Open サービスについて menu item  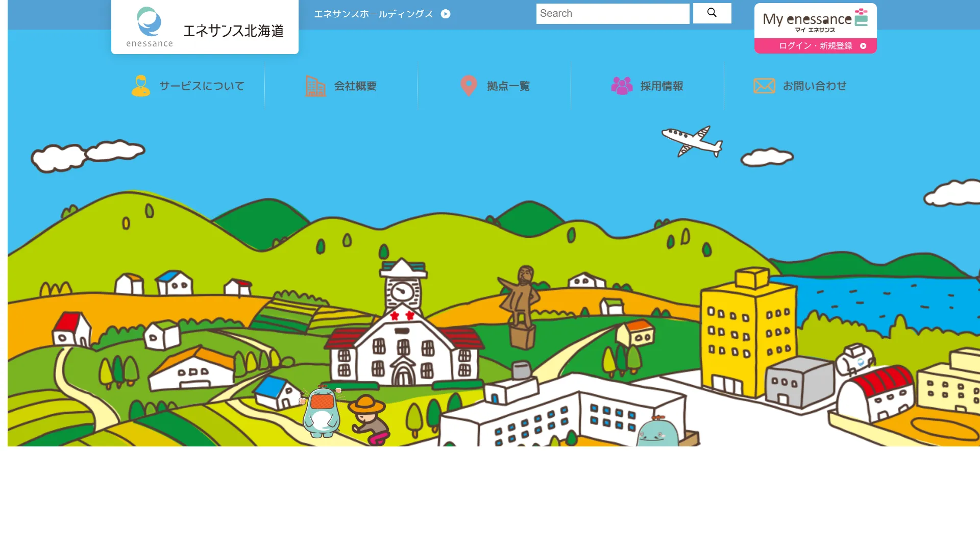pyautogui.click(x=188, y=86)
